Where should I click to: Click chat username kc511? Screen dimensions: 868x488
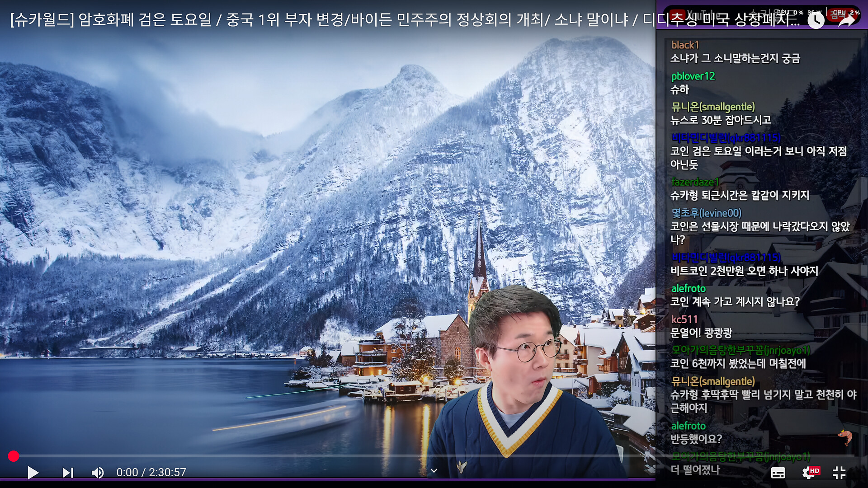(x=684, y=319)
